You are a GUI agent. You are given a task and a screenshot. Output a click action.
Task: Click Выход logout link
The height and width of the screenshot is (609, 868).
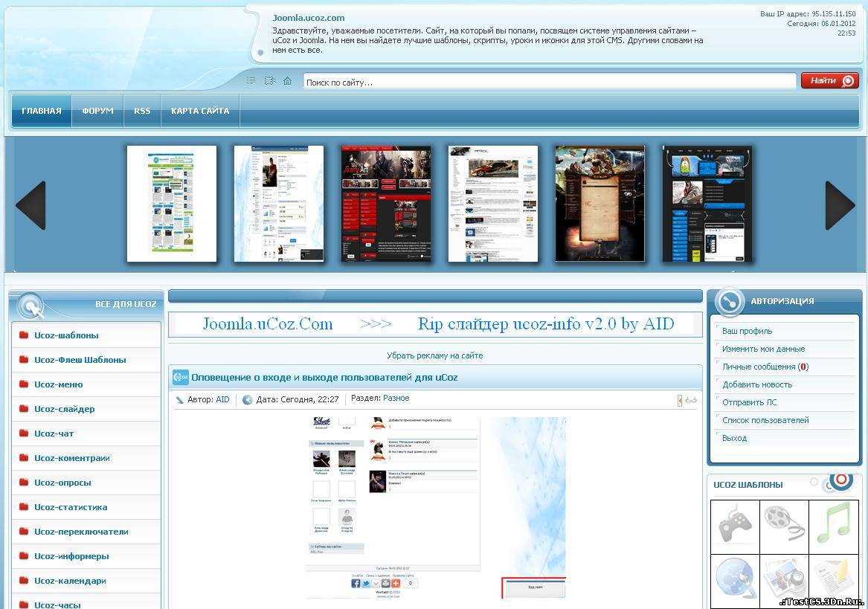[734, 438]
